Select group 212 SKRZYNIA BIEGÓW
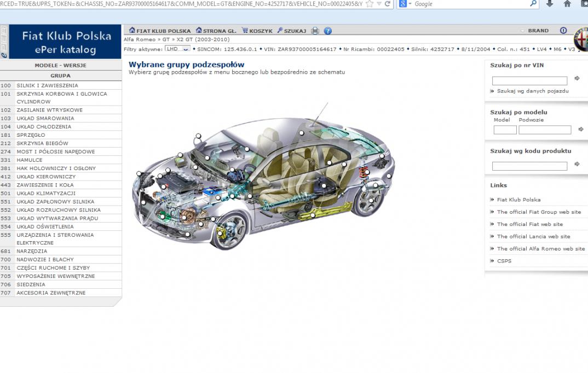The height and width of the screenshot is (373, 588). [61, 143]
